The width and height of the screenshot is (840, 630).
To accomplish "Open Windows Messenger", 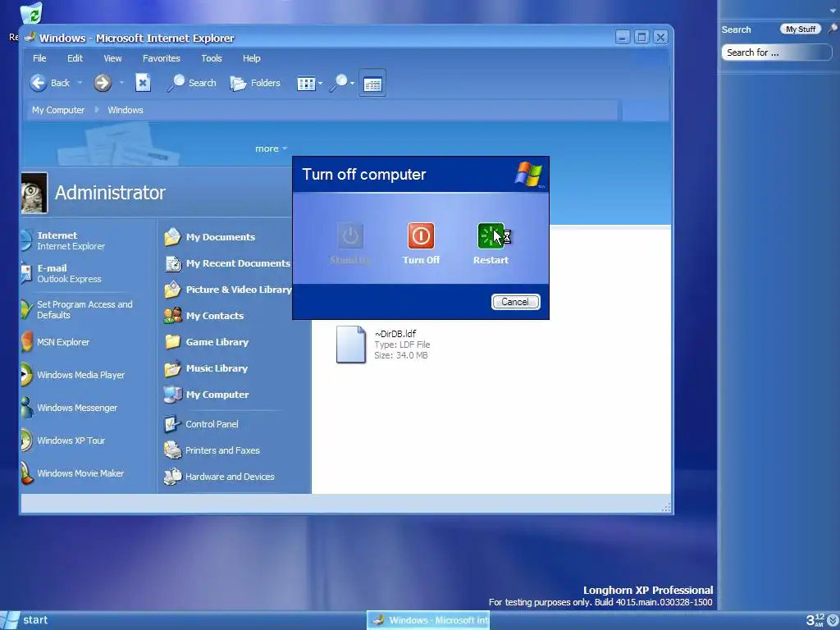I will pyautogui.click(x=69, y=408).
